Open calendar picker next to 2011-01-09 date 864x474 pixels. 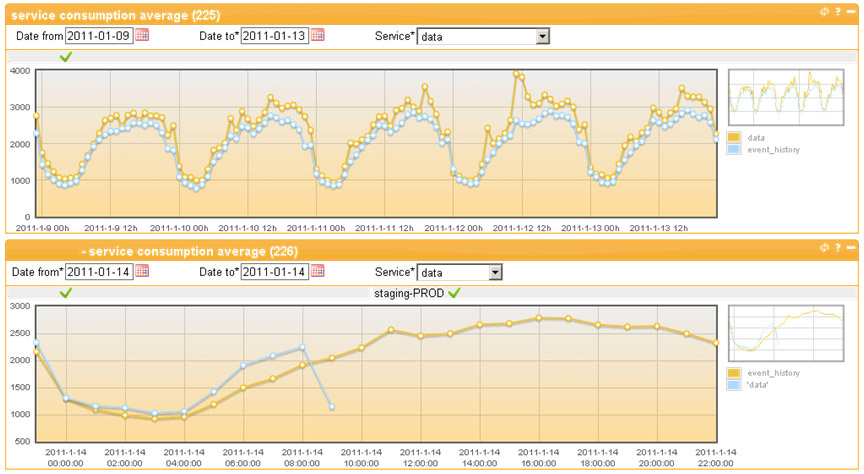tap(142, 35)
